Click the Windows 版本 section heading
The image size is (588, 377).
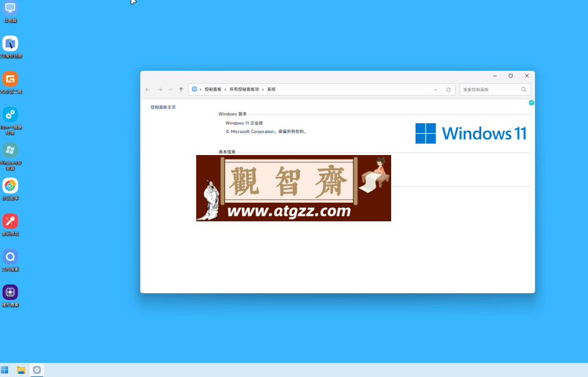(232, 114)
